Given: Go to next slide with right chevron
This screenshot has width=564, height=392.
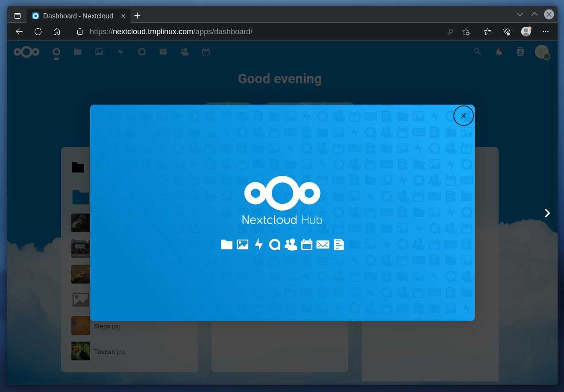Looking at the screenshot, I should 547,213.
